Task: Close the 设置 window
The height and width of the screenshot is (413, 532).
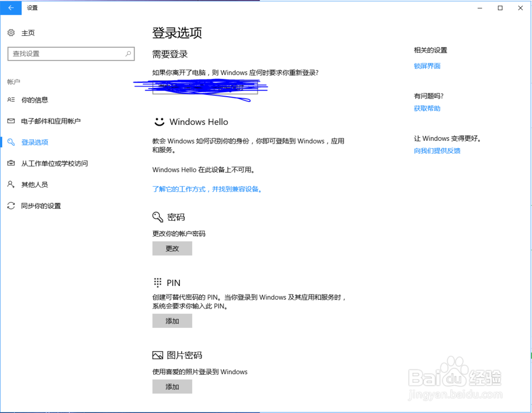Action: click(520, 8)
